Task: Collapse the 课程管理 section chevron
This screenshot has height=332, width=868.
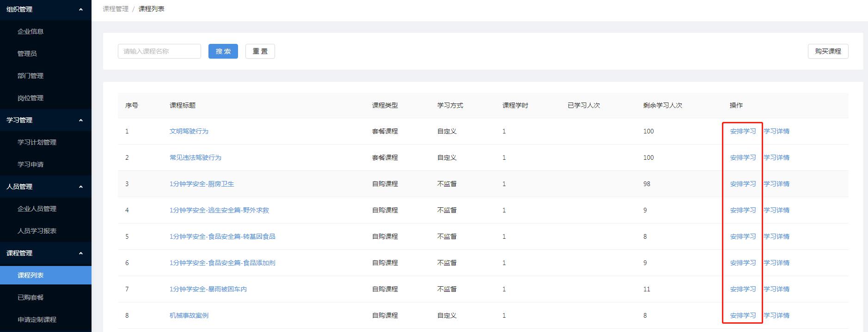Action: pos(81,253)
